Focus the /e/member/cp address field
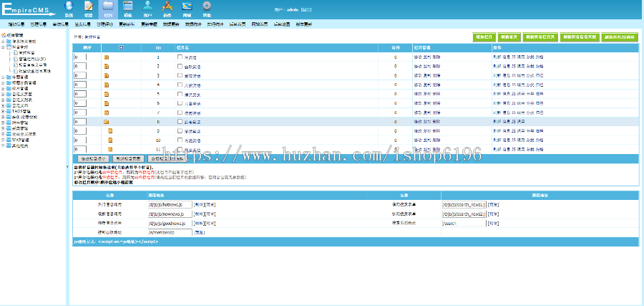644x306 pixels. click(x=170, y=232)
